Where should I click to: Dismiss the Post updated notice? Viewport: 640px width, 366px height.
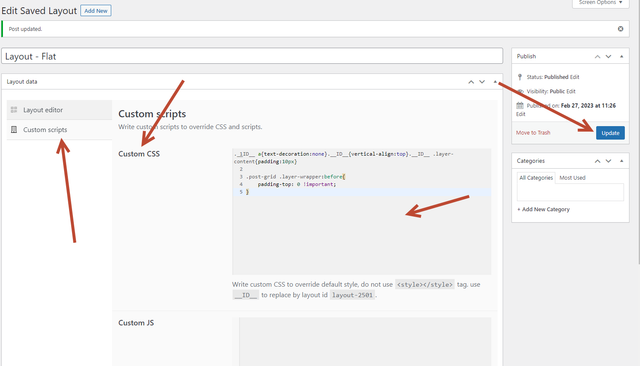[620, 29]
